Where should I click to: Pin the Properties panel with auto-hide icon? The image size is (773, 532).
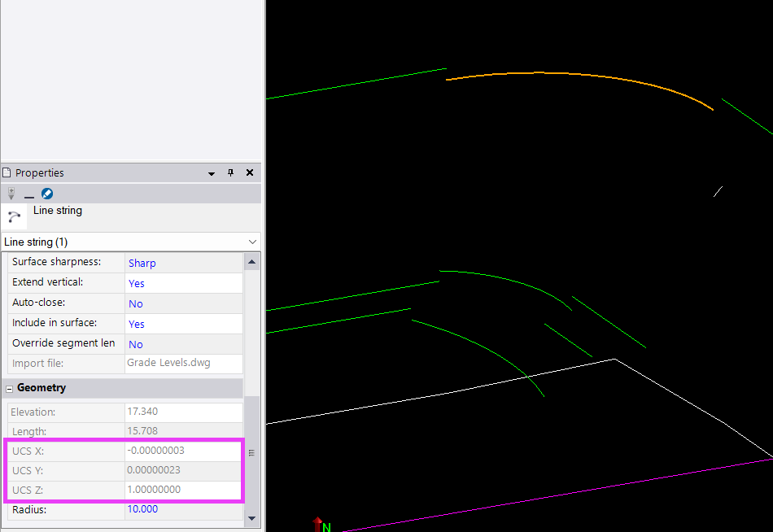tap(230, 172)
